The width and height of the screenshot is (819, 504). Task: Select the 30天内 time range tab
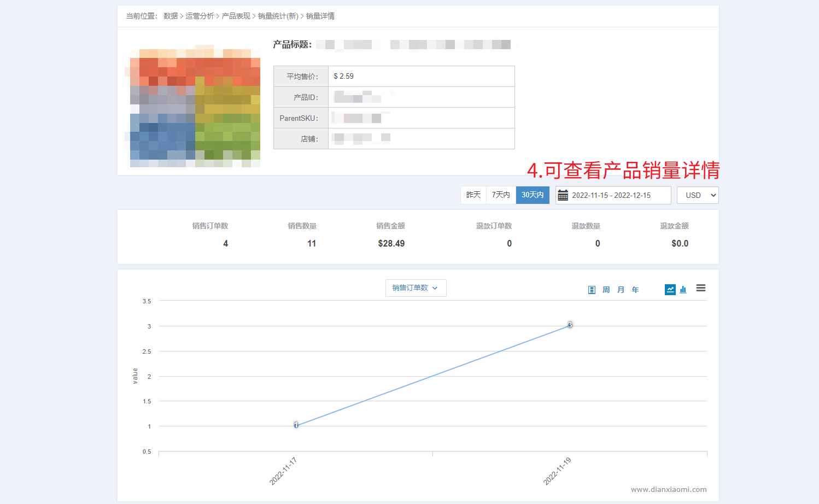(x=533, y=195)
